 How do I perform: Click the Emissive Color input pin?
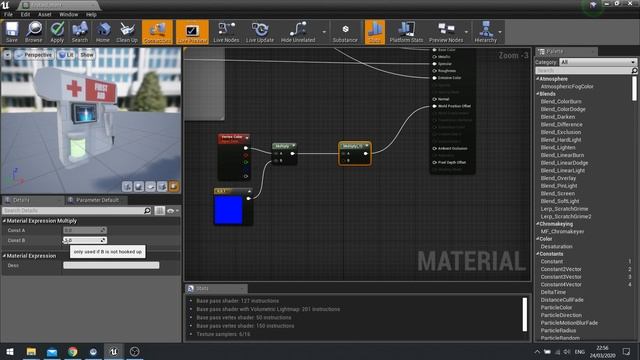[435, 78]
